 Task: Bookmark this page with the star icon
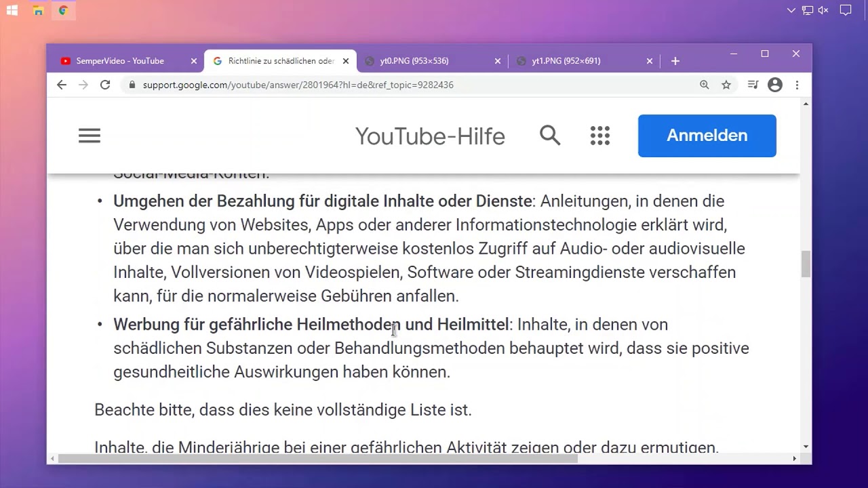click(726, 85)
